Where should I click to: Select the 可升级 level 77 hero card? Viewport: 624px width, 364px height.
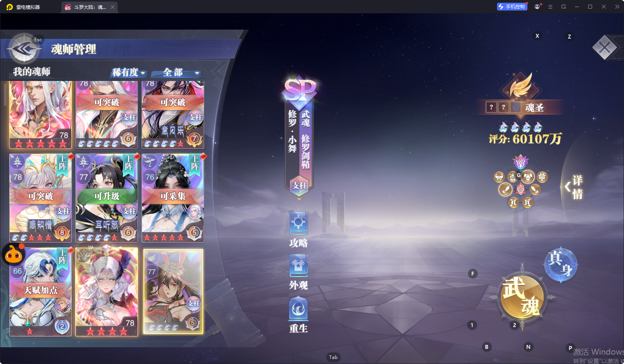tap(107, 198)
